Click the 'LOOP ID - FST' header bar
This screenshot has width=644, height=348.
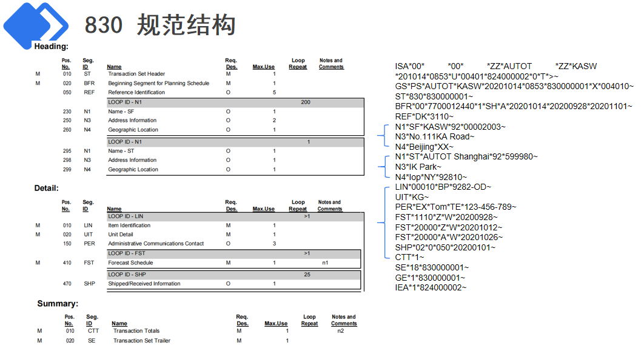235,253
